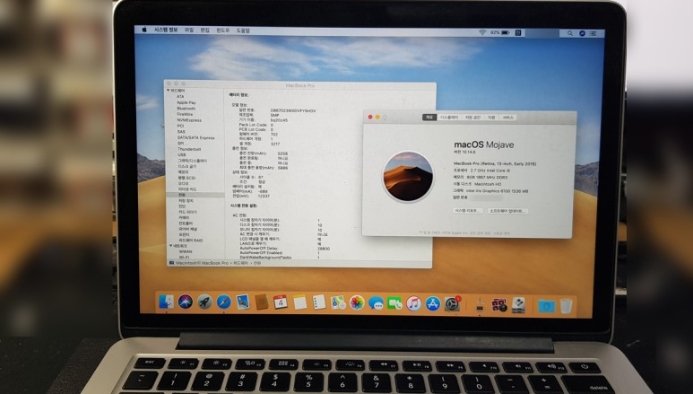This screenshot has width=693, height=394.
Task: Click the 소프트웨어 업데이트 button
Action: (x=508, y=211)
